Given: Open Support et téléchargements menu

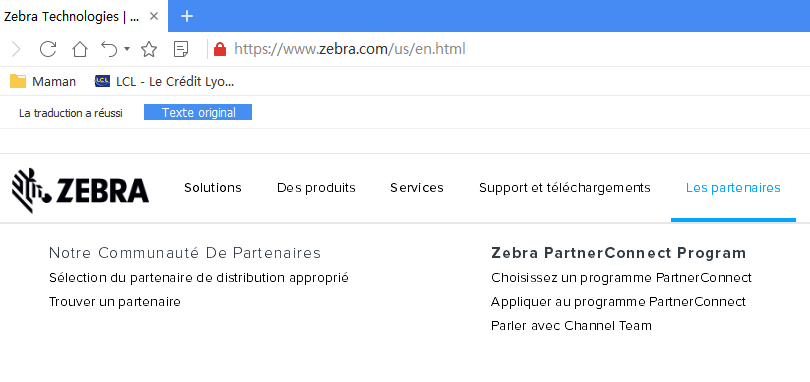Looking at the screenshot, I should pyautogui.click(x=565, y=188).
